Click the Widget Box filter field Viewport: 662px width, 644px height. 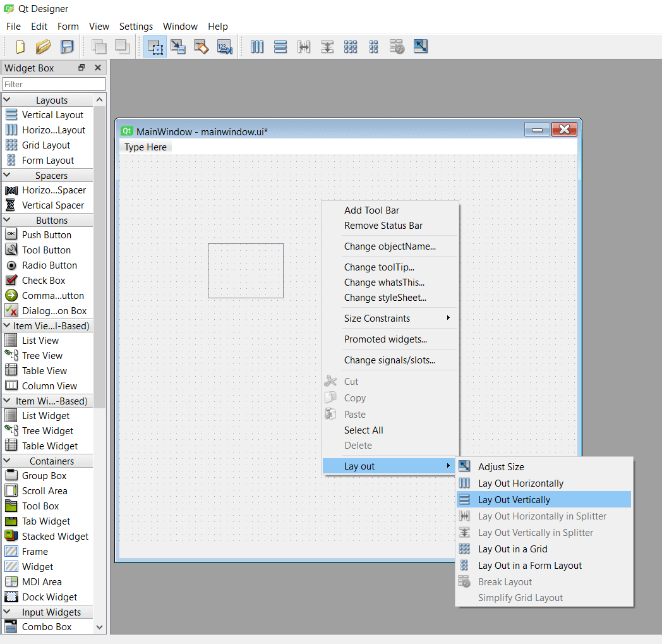pyautogui.click(x=54, y=84)
